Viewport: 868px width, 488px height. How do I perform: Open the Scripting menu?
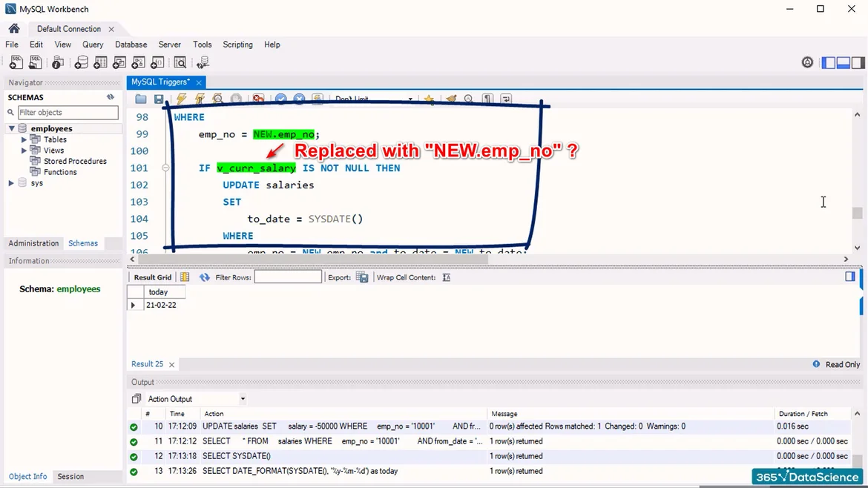237,44
